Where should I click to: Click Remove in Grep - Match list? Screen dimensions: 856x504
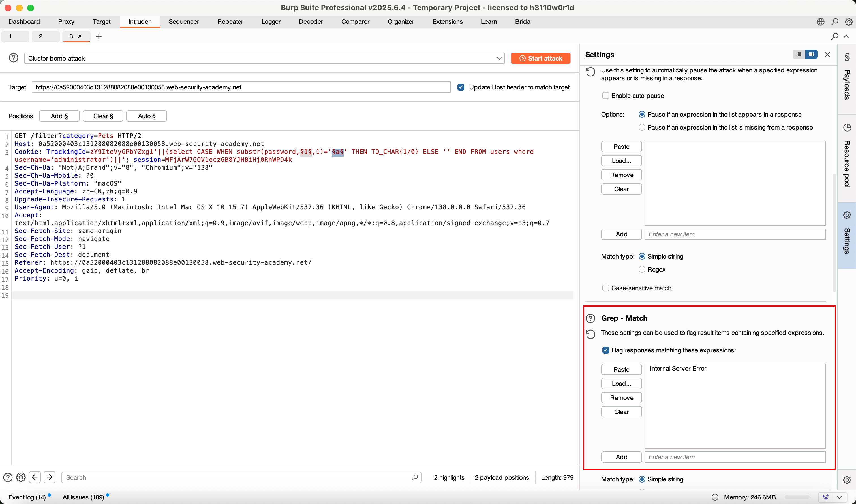pyautogui.click(x=621, y=398)
